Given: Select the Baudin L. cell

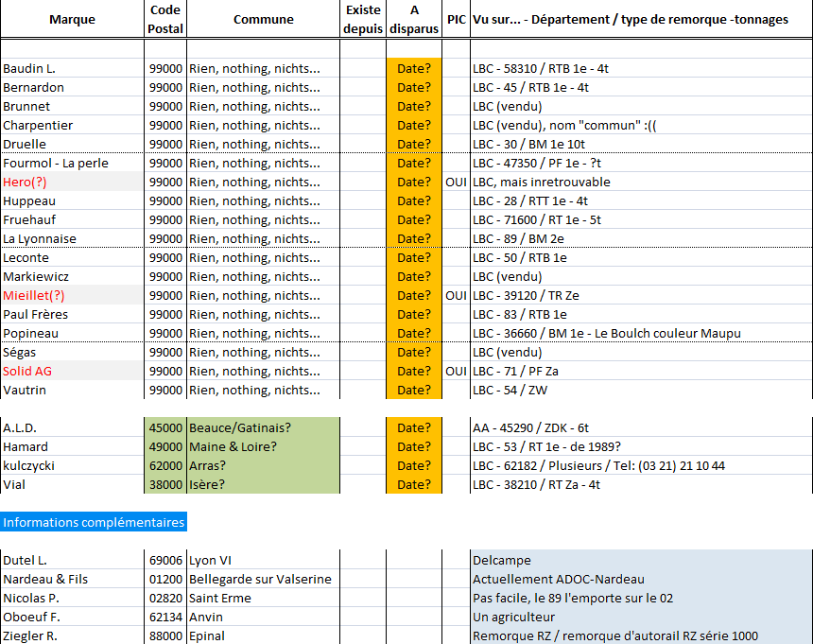Looking at the screenshot, I should coord(72,68).
